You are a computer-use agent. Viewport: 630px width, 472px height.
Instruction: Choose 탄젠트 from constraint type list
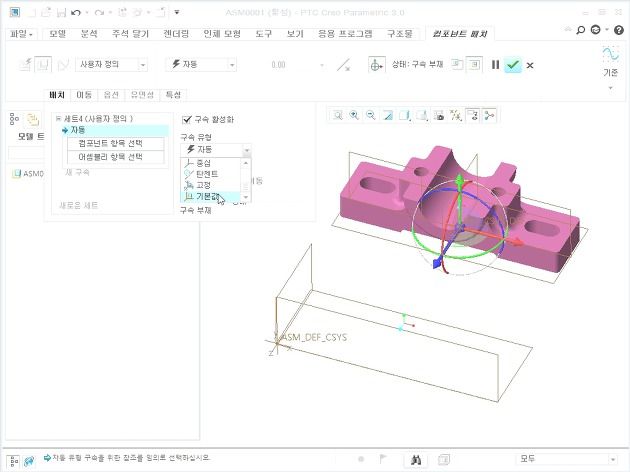tap(211, 174)
